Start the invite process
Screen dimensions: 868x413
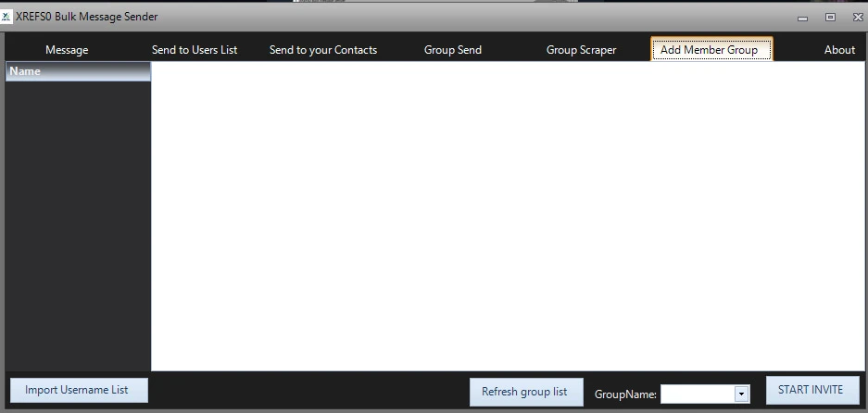tap(812, 390)
